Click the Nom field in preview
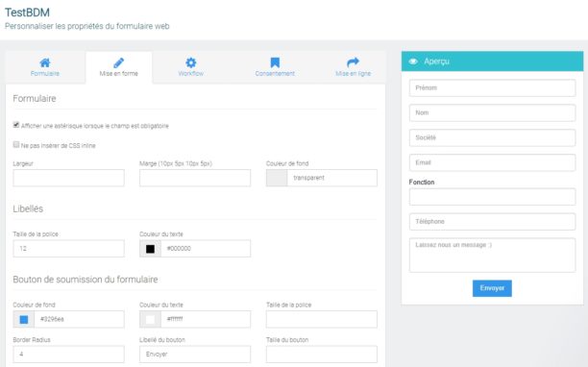588x367 pixels. pos(492,112)
